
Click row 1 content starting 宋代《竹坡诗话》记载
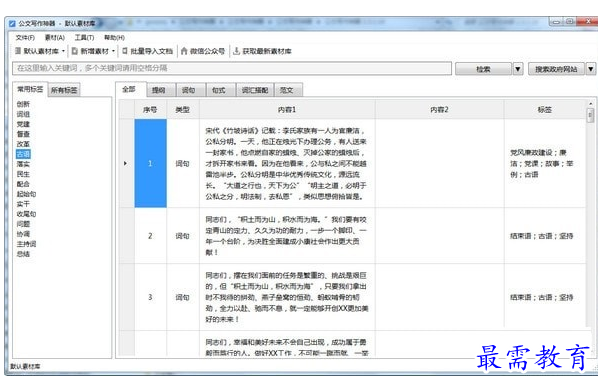click(287, 163)
